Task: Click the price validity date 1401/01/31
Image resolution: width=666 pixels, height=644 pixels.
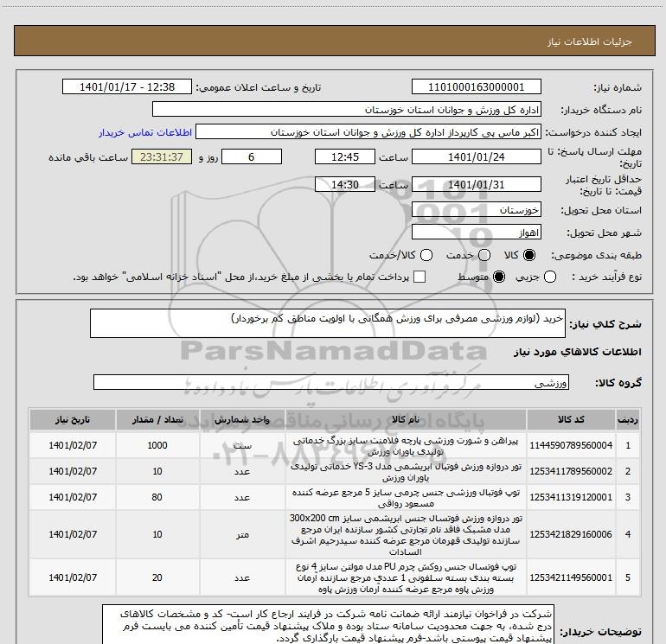Action: 476,185
